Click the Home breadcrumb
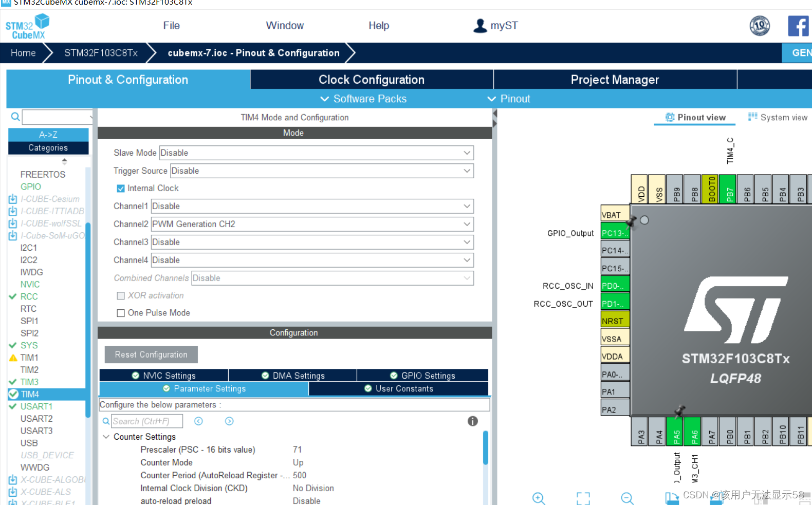 tap(23, 53)
